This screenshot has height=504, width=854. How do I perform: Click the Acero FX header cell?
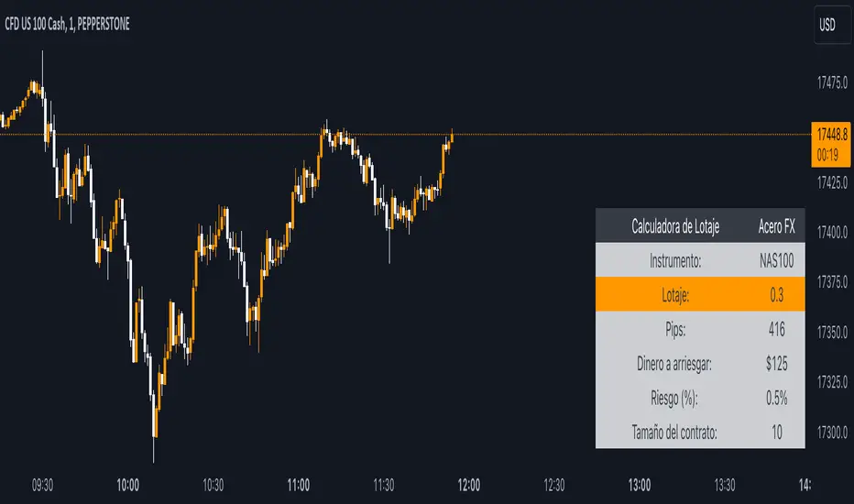(776, 226)
